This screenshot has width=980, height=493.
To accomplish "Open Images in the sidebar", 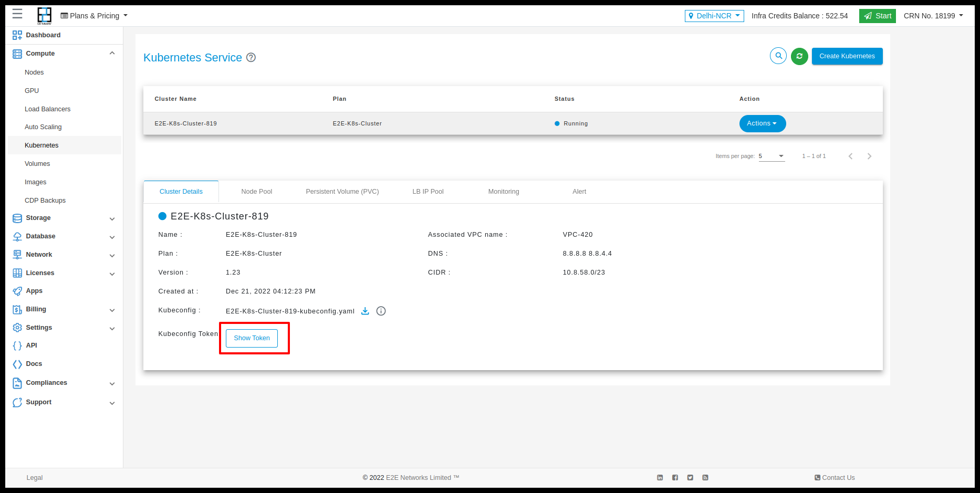I will point(35,182).
